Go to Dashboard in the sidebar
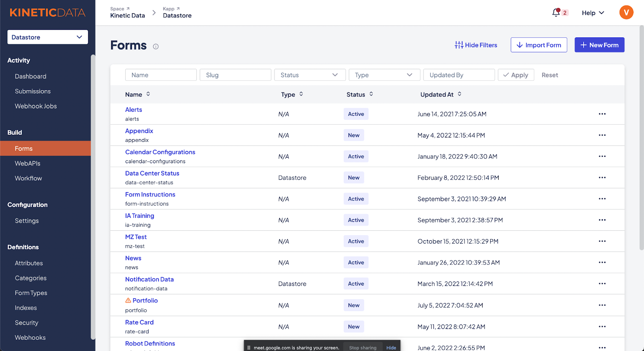The width and height of the screenshot is (644, 351). [x=31, y=76]
